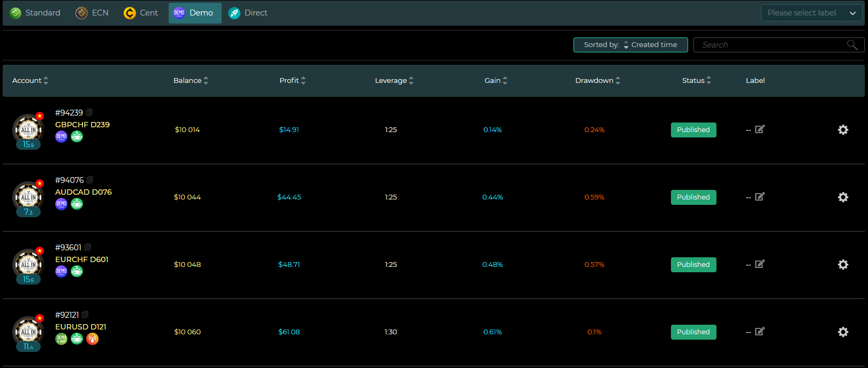Edit label for GBPCHF D239 account
Image resolution: width=868 pixels, height=368 pixels.
click(760, 129)
